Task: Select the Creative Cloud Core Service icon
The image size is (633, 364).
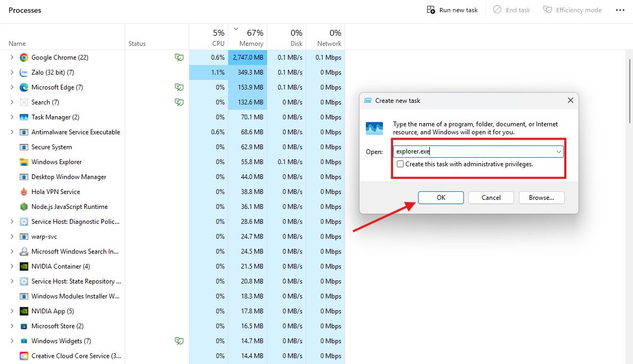Action: pyautogui.click(x=23, y=356)
